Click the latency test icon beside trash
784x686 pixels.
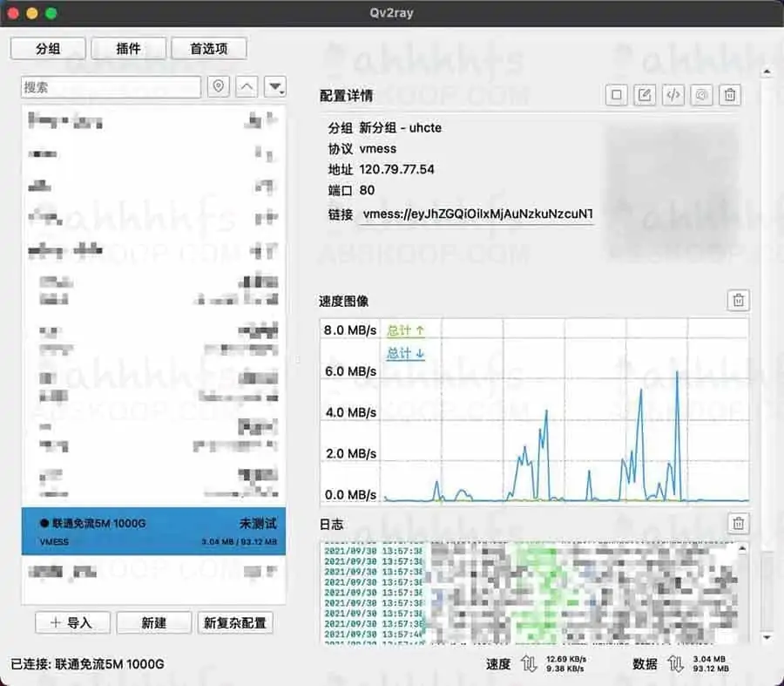(x=701, y=95)
